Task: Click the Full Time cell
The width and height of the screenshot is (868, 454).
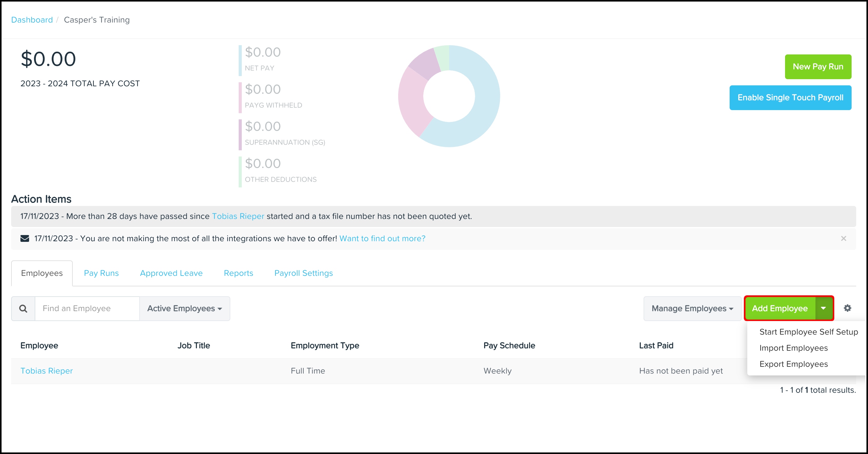Action: [308, 371]
